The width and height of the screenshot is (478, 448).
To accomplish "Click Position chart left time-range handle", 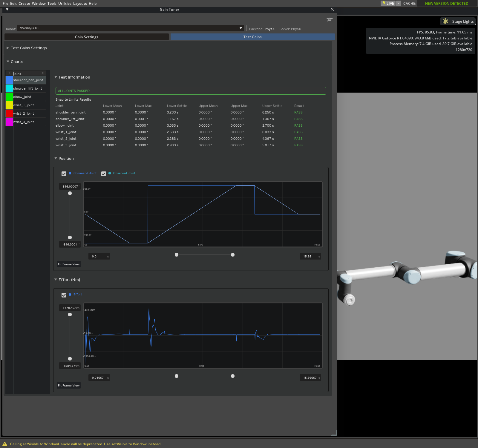I will (177, 255).
